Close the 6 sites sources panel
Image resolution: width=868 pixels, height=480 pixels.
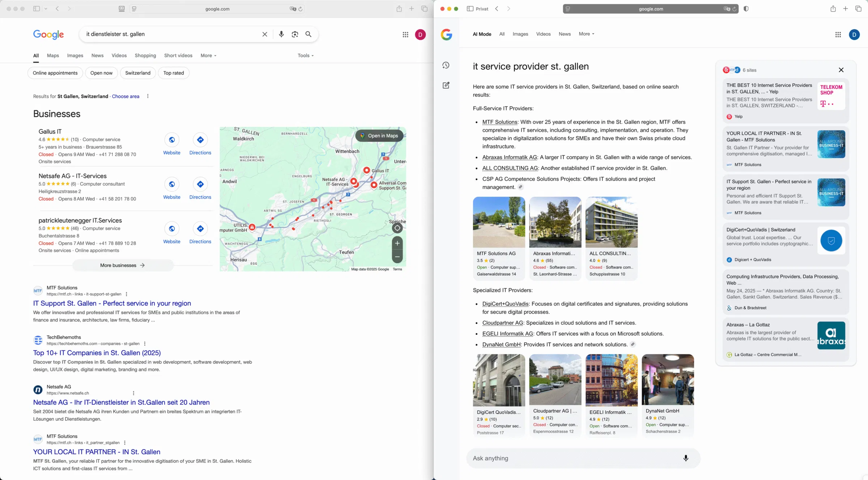pyautogui.click(x=841, y=70)
